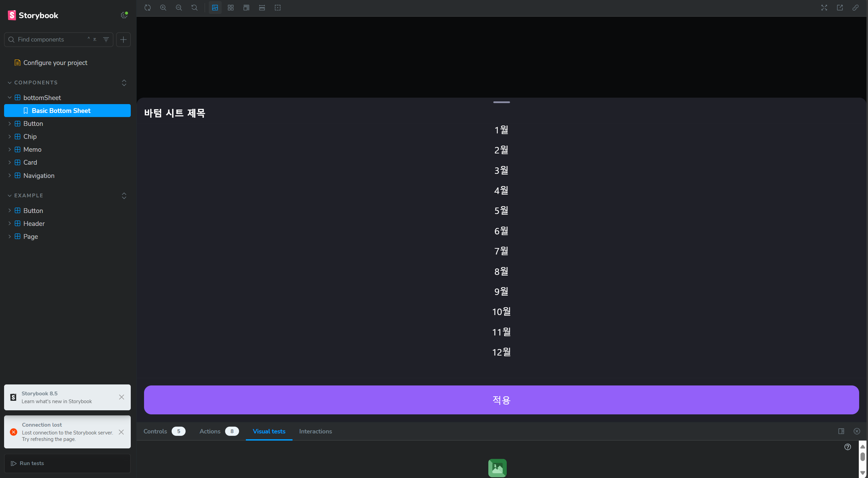
Task: Click the remount component icon in toolbar
Action: coord(147,7)
